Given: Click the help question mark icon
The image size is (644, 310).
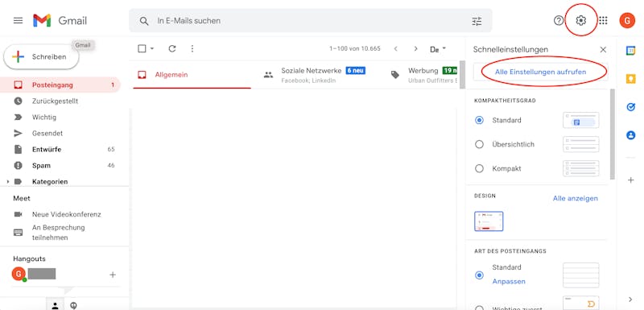Looking at the screenshot, I should coord(559,20).
